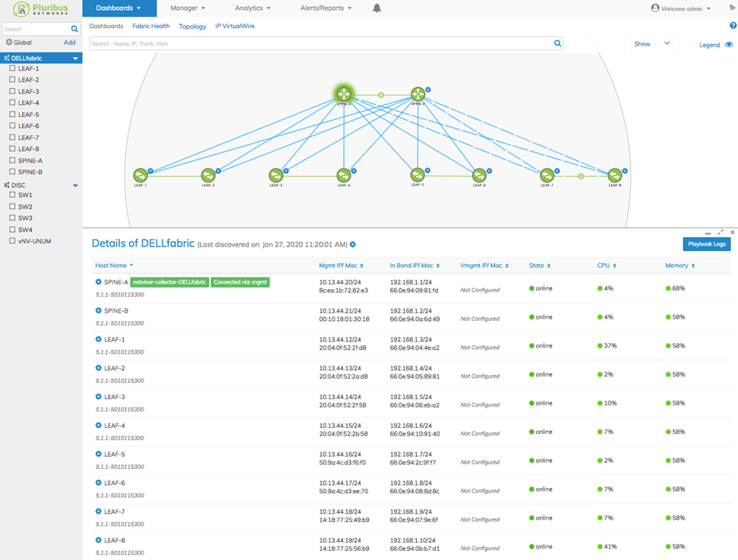Select the LEAF-8 switch node in topology
The image size is (738, 560).
click(615, 175)
